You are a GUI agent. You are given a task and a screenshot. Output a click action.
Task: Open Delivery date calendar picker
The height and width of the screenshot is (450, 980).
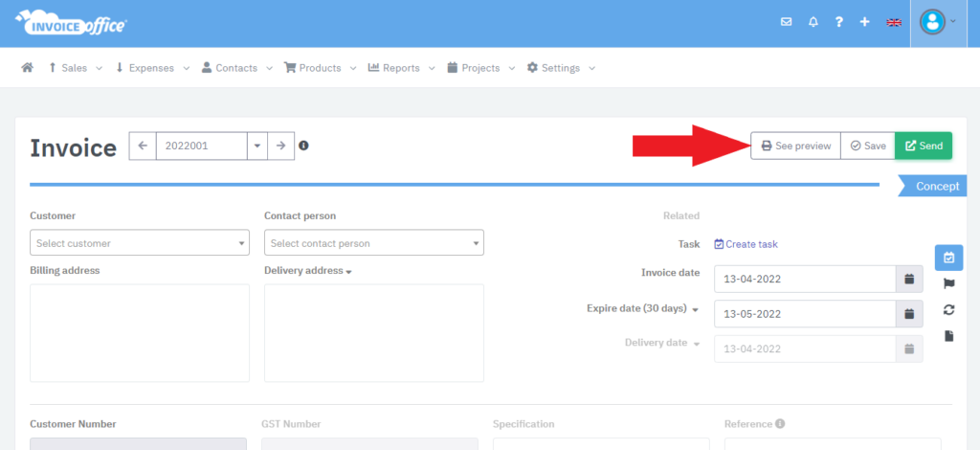(909, 349)
